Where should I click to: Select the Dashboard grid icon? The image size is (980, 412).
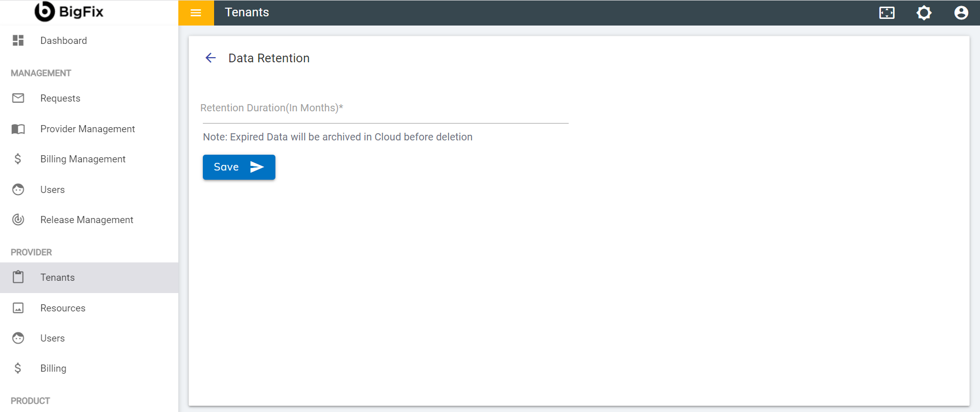coord(18,40)
